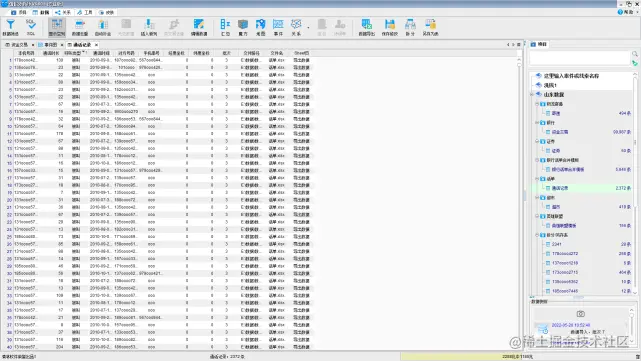
Task: Open the 工具 ribbon tab
Action: click(x=85, y=12)
